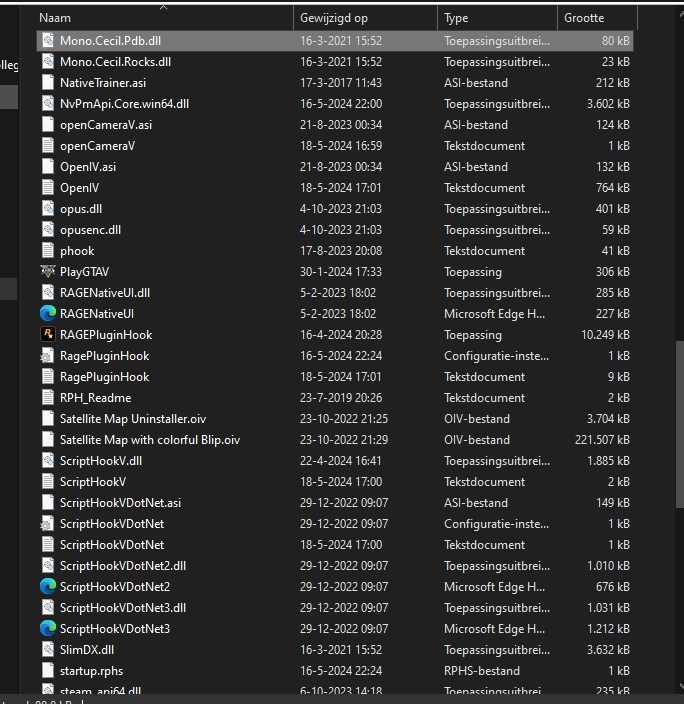Select the opusenc.dll file icon

48,230
